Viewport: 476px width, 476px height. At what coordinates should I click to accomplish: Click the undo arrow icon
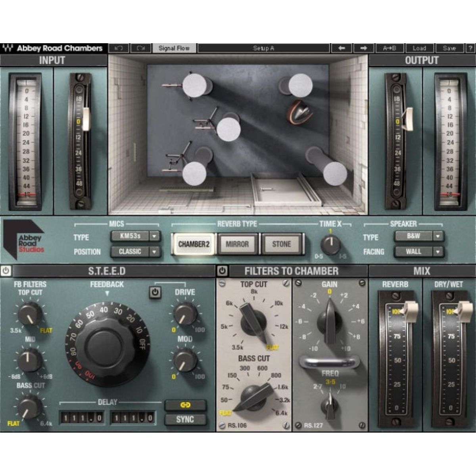(118, 48)
